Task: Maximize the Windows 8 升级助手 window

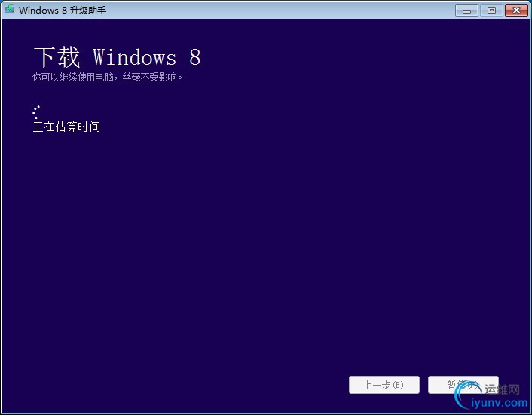Action: pos(491,11)
